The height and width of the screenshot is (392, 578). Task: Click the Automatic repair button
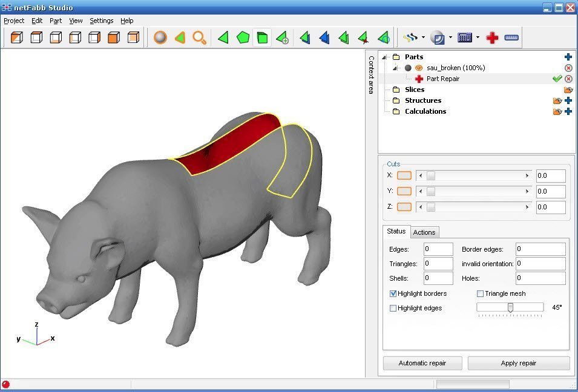click(422, 363)
